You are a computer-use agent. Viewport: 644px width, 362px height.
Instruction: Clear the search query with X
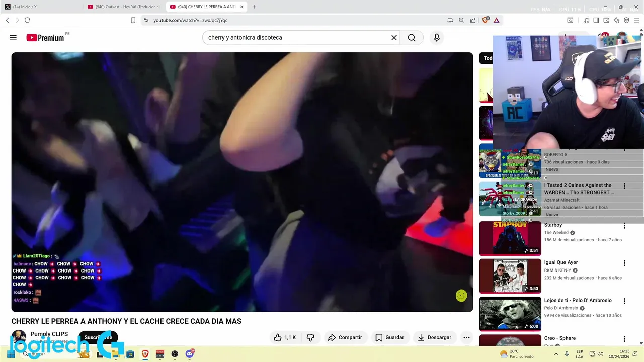394,38
